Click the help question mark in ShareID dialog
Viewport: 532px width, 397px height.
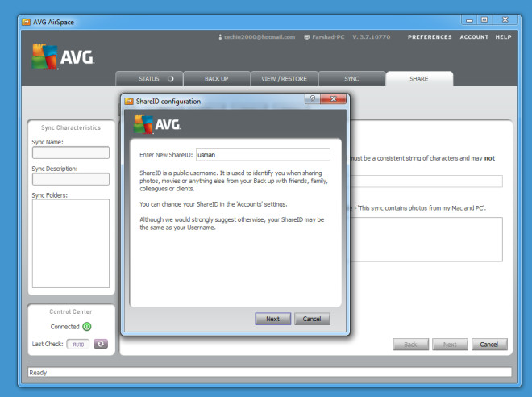tap(313, 98)
